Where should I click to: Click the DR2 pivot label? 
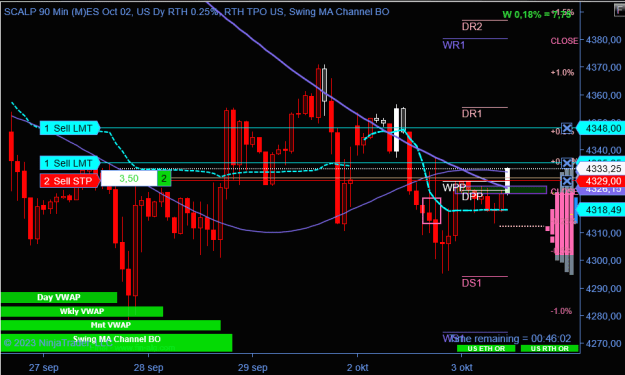coord(472,27)
